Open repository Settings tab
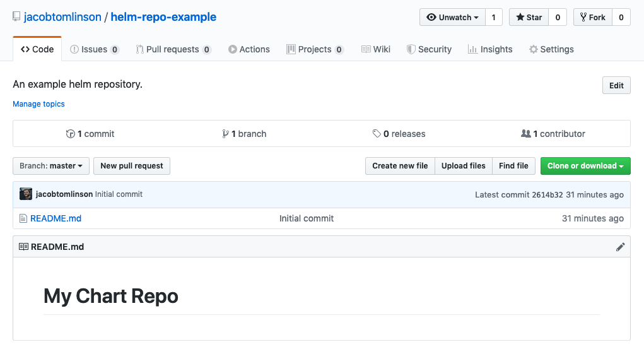Screen dimensions: 644x354 click(x=551, y=49)
